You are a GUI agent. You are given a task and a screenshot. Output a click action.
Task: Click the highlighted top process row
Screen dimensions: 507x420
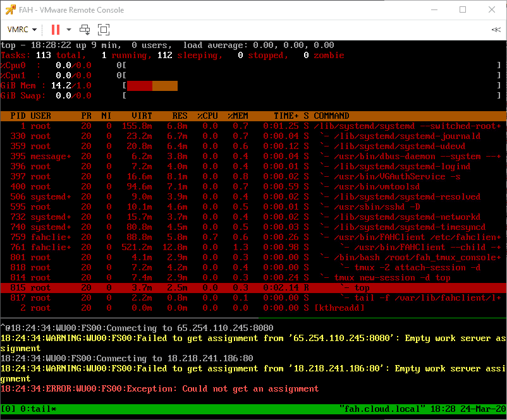point(253,287)
